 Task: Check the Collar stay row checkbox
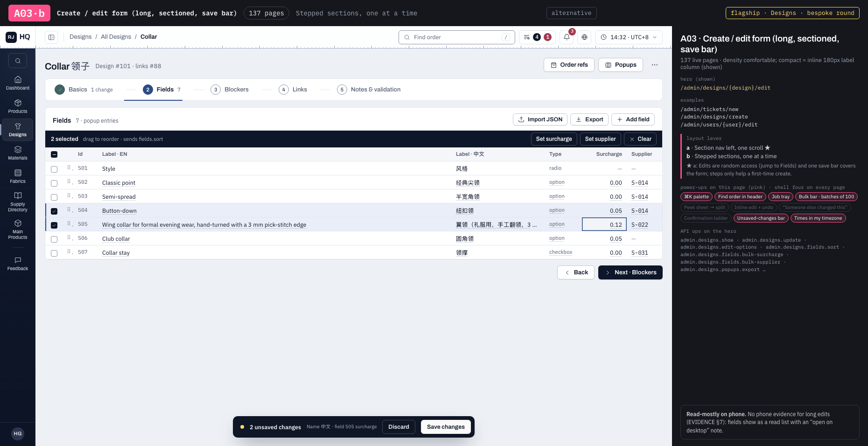[54, 253]
